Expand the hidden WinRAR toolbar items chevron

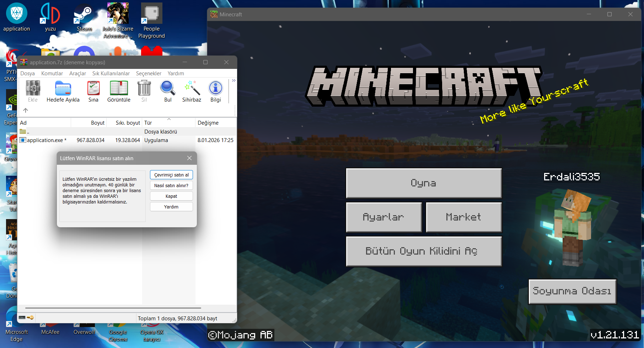point(234,81)
